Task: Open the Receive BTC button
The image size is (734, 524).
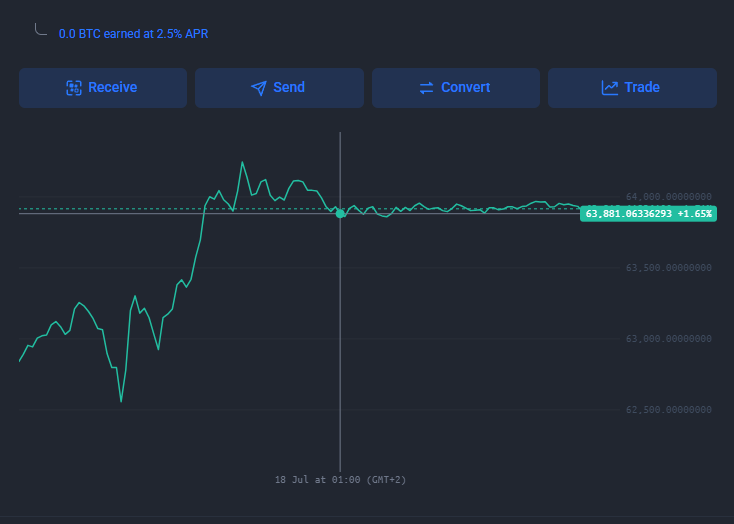Action: tap(103, 88)
